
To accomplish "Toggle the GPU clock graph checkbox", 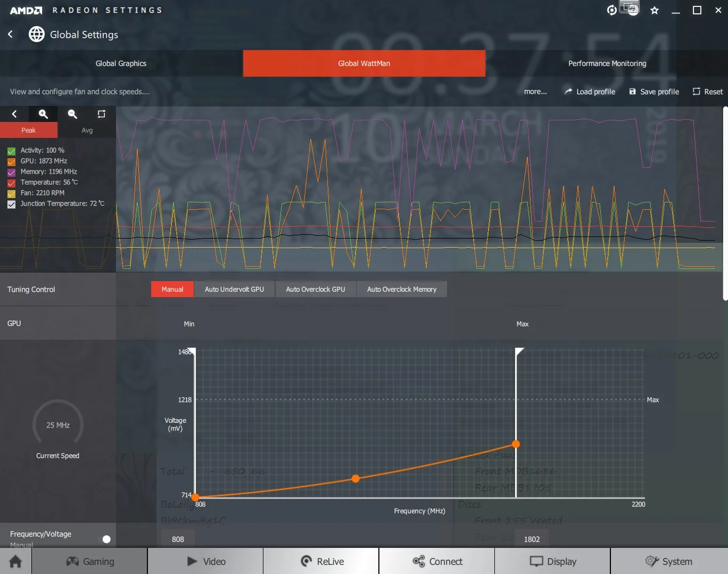I will coord(11,162).
